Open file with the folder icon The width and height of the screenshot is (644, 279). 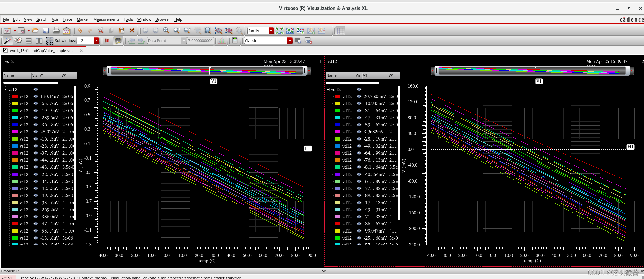click(35, 31)
